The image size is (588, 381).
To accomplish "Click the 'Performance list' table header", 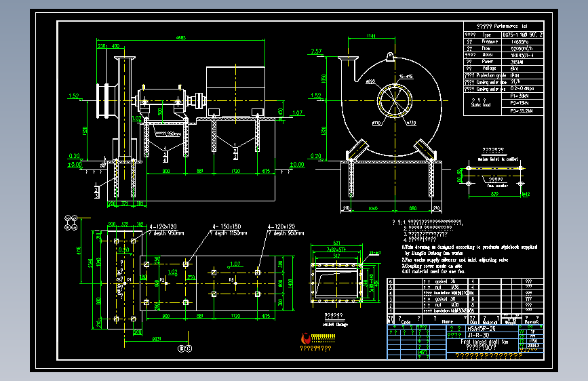I will click(x=511, y=26).
